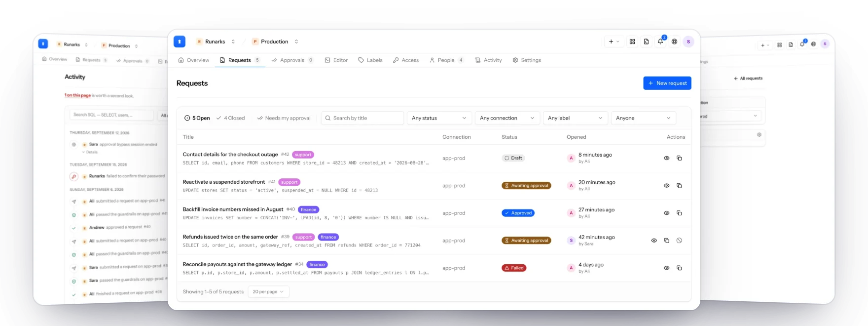868x326 pixels.
Task: Open the Contact details checkout outage request
Action: click(x=230, y=155)
